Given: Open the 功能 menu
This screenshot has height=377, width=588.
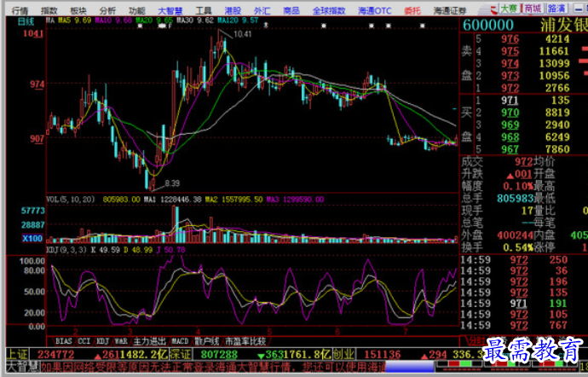Looking at the screenshot, I should point(137,10).
